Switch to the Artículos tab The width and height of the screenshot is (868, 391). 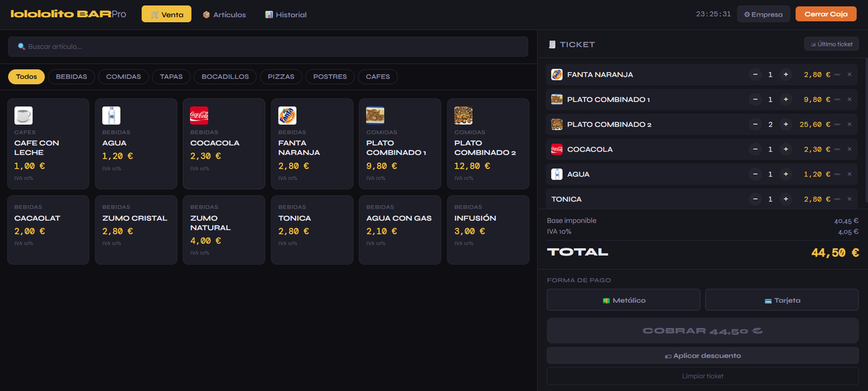(224, 14)
